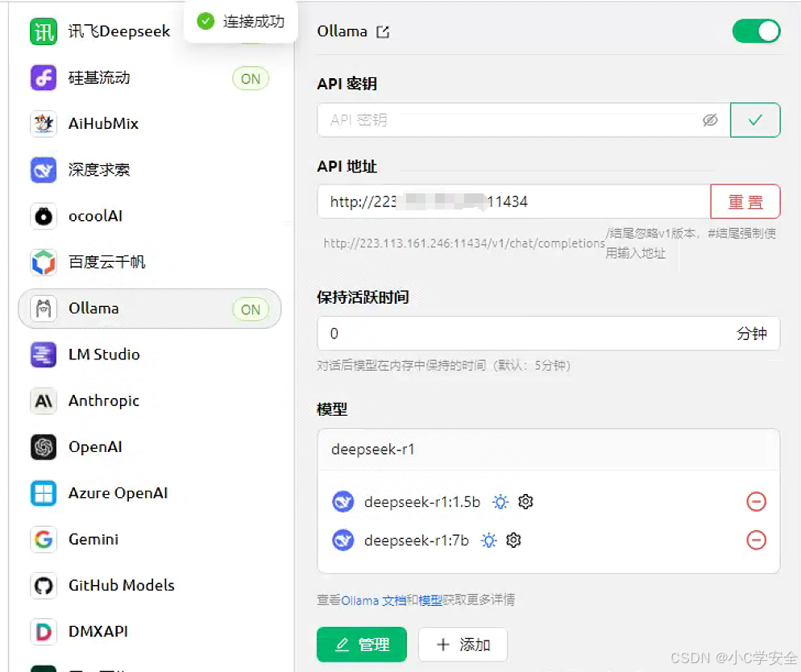Click the API key check button
This screenshot has height=672, width=801.
tap(755, 120)
